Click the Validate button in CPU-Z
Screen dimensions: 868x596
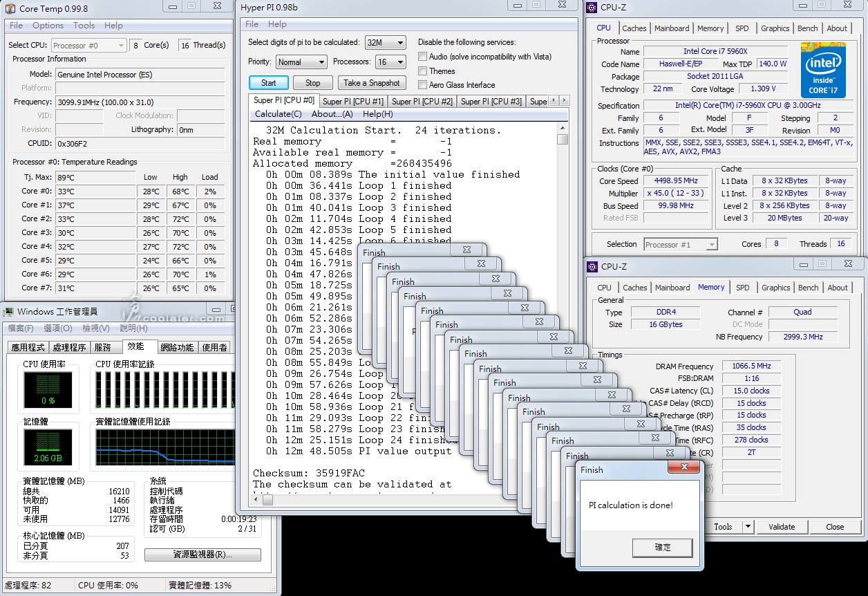coord(782,527)
